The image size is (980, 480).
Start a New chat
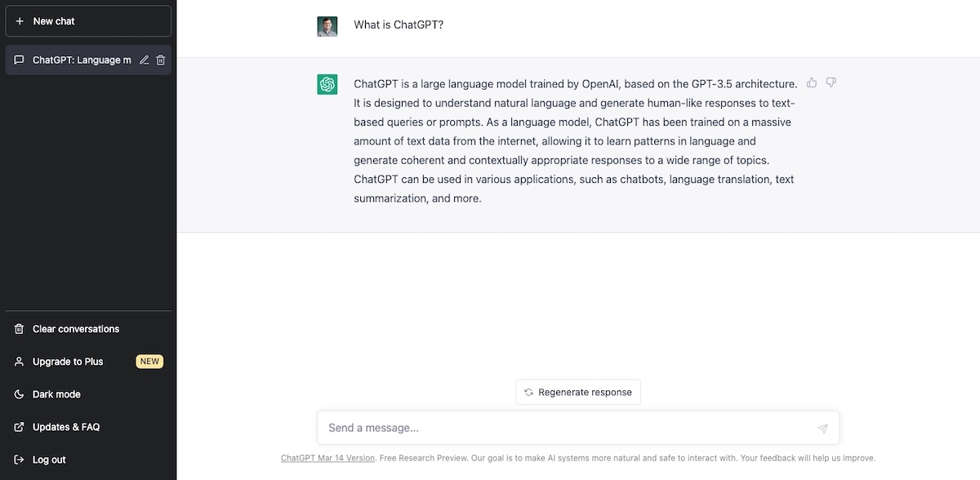tap(88, 20)
